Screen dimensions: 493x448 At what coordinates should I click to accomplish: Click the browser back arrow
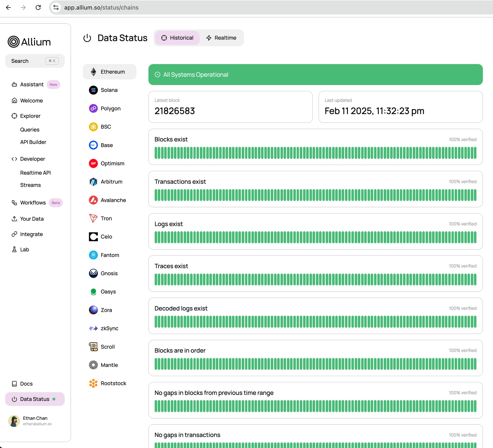tap(8, 7)
